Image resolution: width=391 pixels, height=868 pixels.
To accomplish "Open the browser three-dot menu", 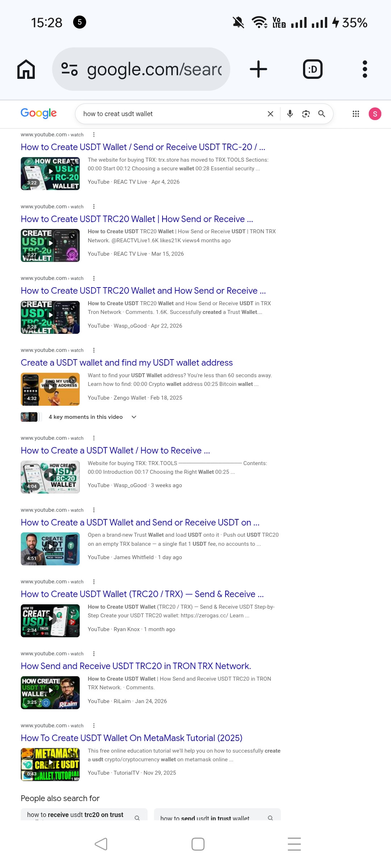I will [x=365, y=69].
